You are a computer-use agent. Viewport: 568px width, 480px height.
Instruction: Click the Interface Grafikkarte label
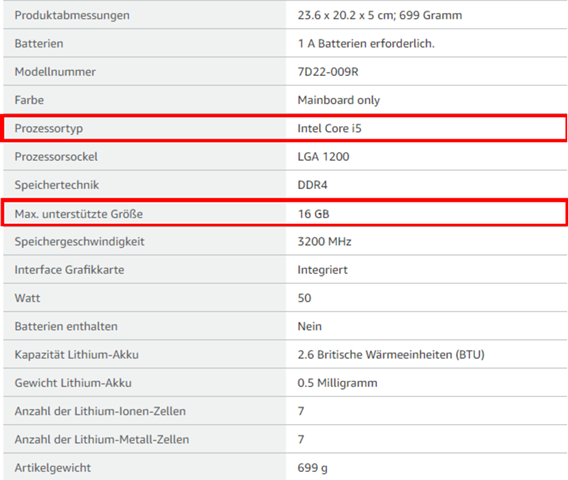tap(69, 270)
